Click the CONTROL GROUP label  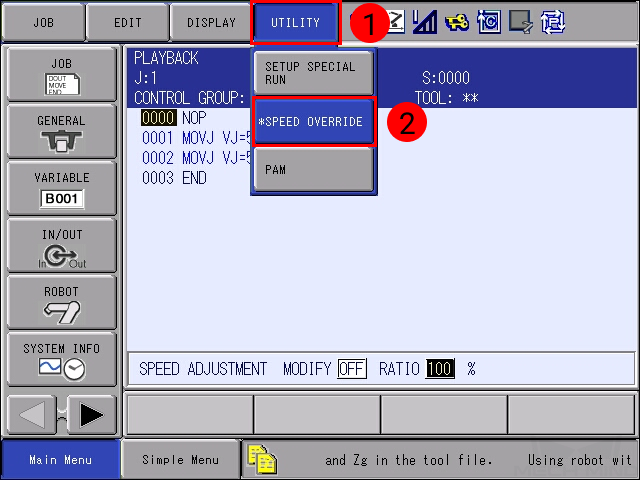click(x=189, y=98)
